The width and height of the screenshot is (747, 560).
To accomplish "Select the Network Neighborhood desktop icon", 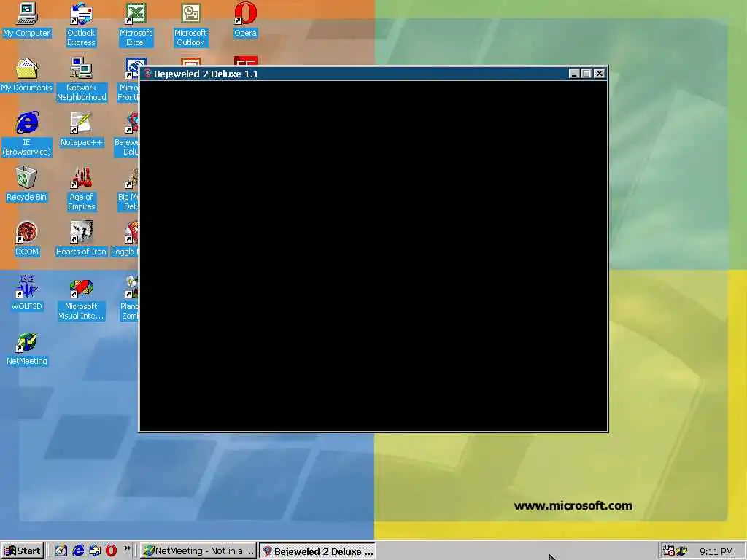I will [x=82, y=79].
